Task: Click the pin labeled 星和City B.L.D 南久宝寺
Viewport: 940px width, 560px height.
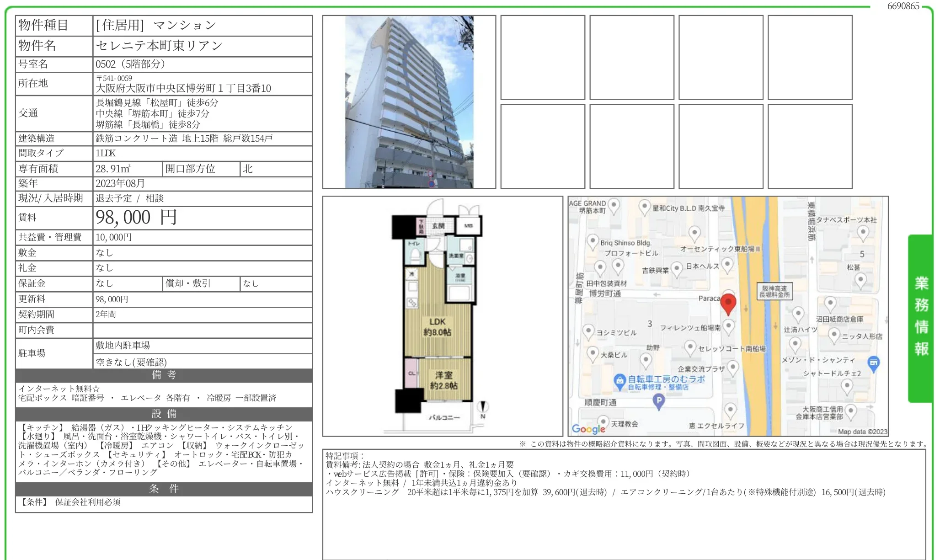Action: 644,206
